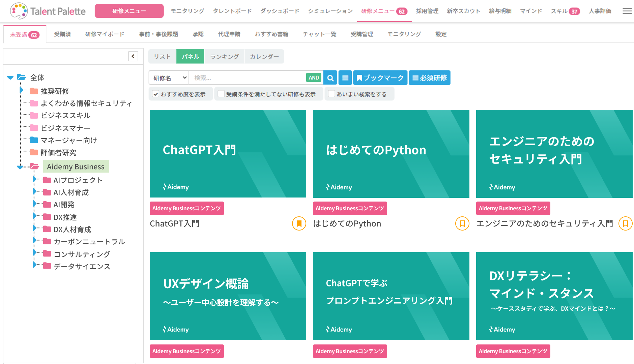This screenshot has height=364, width=634.
Task: Bookmark the エンジニアのためのセキュリティ入門 course
Action: [626, 223]
